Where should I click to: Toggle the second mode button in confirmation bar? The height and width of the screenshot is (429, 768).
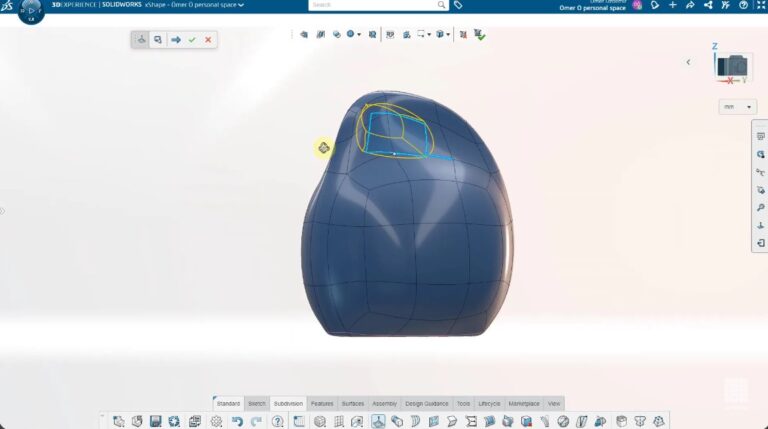[x=158, y=40]
